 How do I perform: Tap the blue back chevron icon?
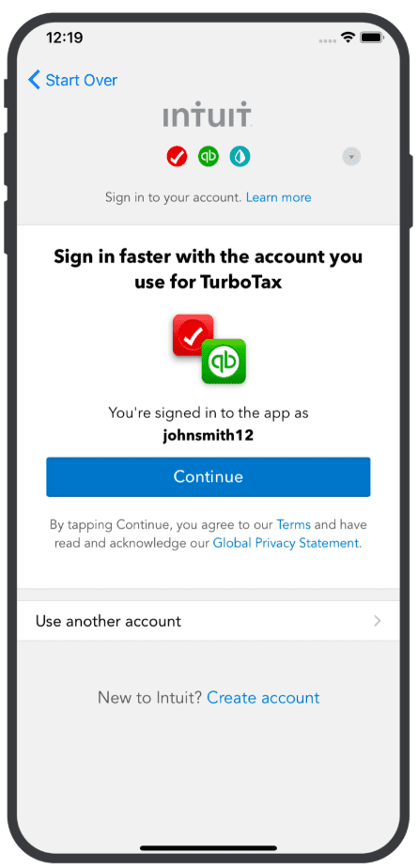35,80
